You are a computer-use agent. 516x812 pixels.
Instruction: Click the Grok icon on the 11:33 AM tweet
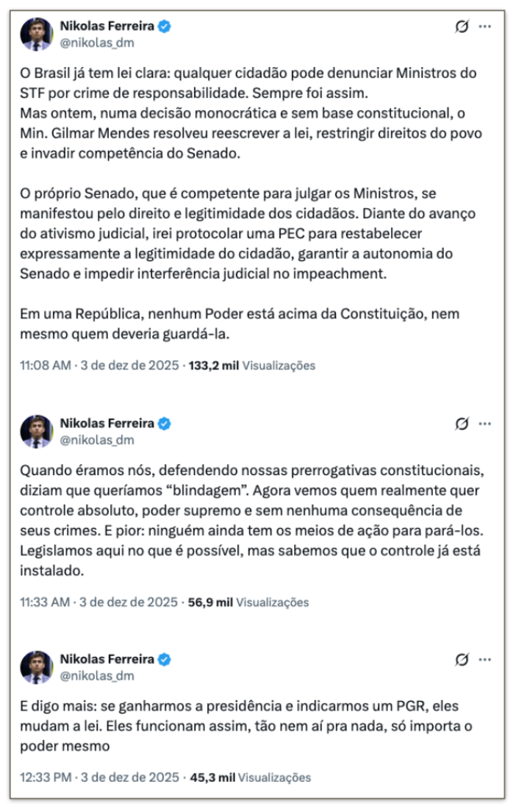(462, 424)
